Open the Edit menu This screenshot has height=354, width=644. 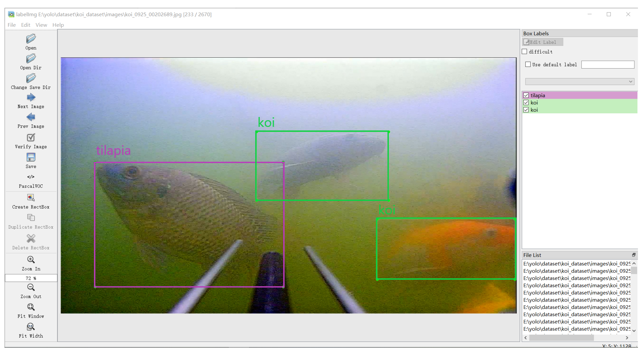[26, 25]
